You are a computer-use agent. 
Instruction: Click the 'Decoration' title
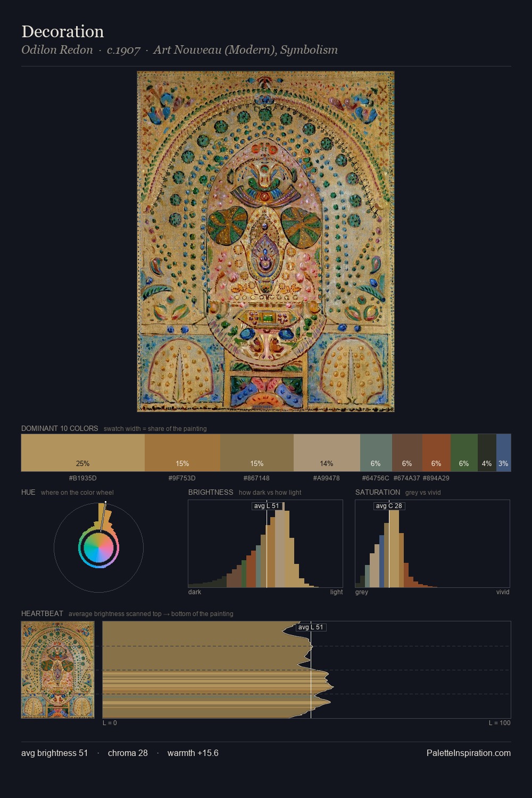coord(63,31)
